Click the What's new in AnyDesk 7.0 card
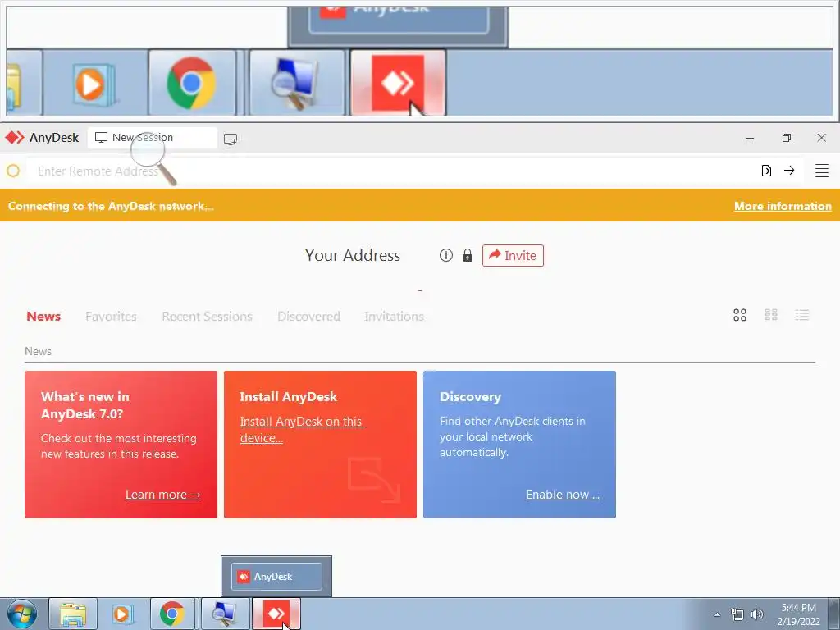Image resolution: width=840 pixels, height=630 pixels. (121, 444)
